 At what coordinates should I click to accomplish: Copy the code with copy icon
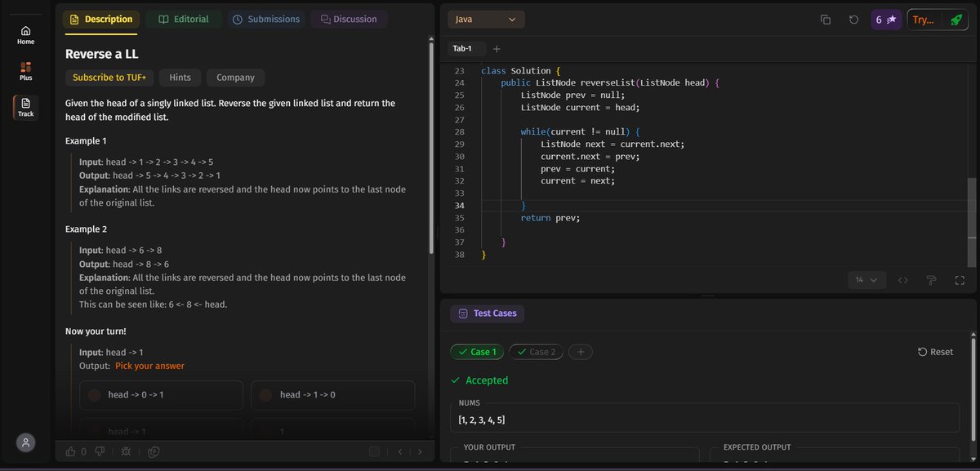pos(826,20)
